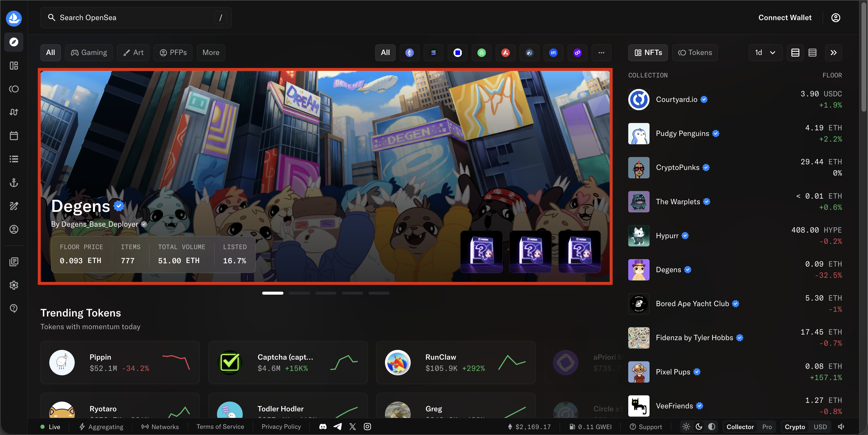The height and width of the screenshot is (435, 868).
Task: Open the Terms of Service link
Action: [x=220, y=426]
